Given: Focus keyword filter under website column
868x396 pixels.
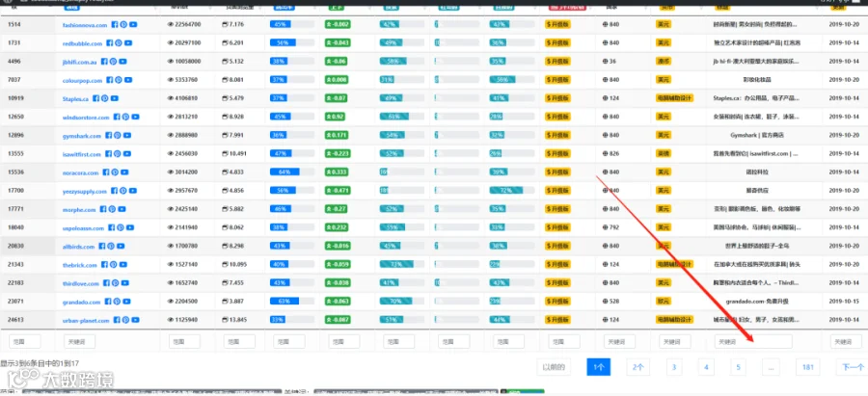Looking at the screenshot, I should click(x=79, y=342).
